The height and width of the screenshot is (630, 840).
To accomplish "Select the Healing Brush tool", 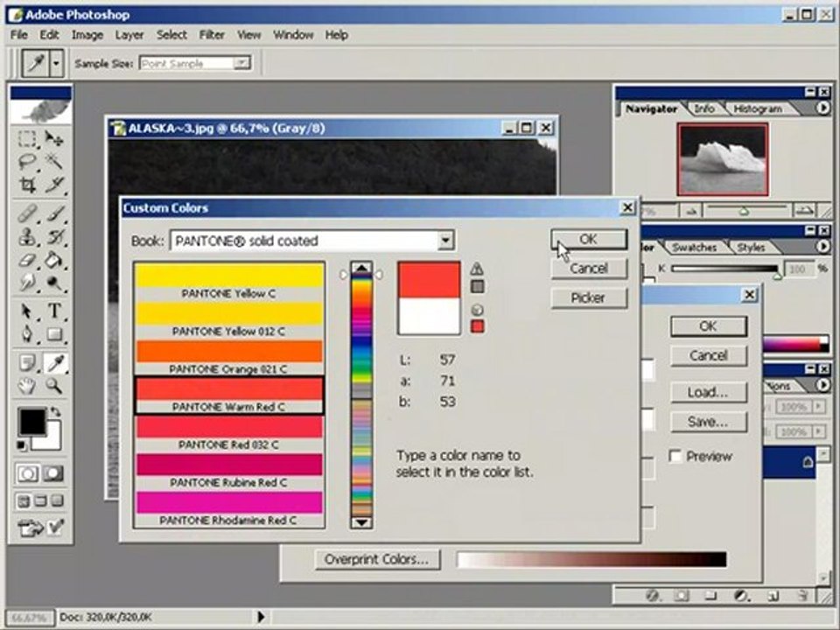I will tap(27, 213).
